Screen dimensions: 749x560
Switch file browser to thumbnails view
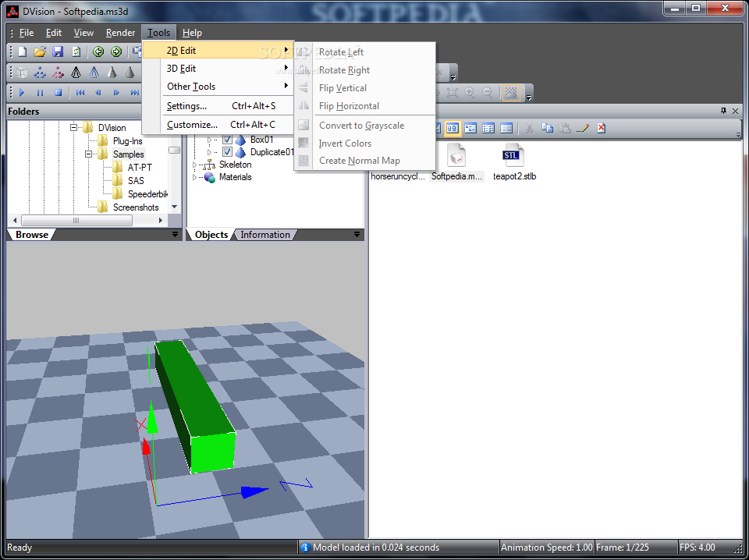click(x=453, y=128)
